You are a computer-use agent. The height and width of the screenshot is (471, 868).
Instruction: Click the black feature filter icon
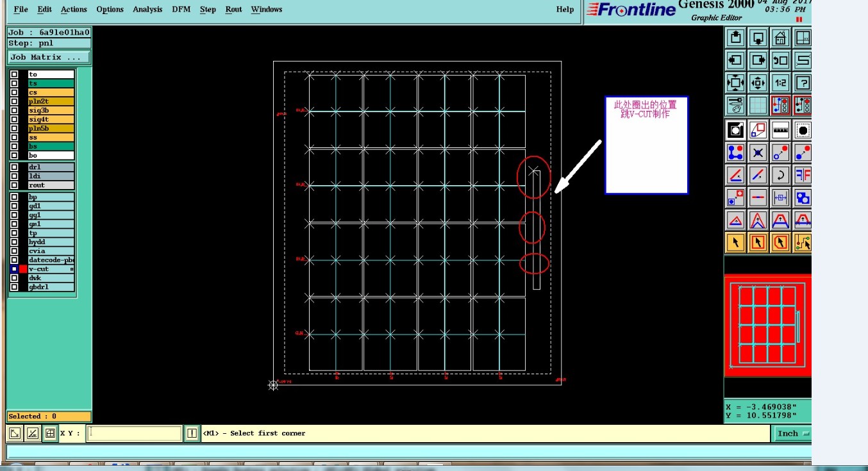click(735, 130)
